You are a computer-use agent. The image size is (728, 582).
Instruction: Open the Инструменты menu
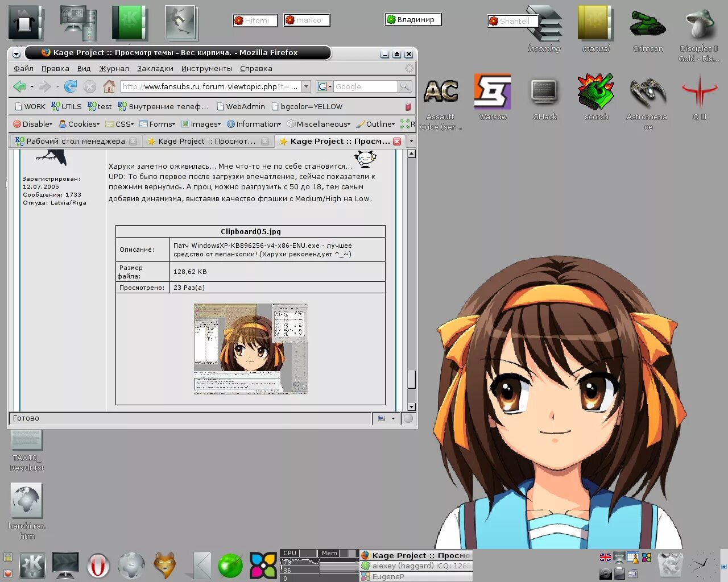[x=206, y=68]
